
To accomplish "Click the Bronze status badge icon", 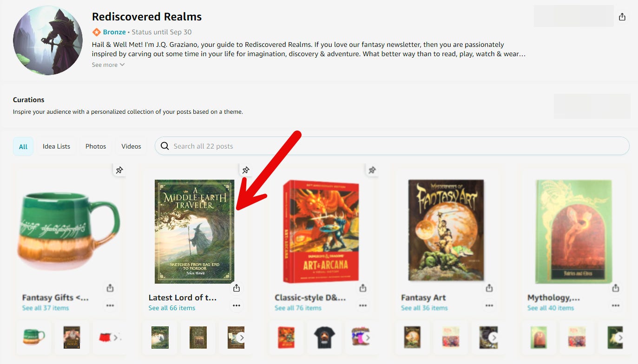I will 96,32.
